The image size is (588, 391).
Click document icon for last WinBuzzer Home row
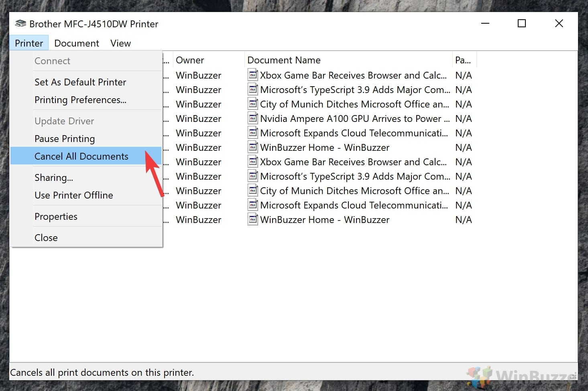click(253, 219)
